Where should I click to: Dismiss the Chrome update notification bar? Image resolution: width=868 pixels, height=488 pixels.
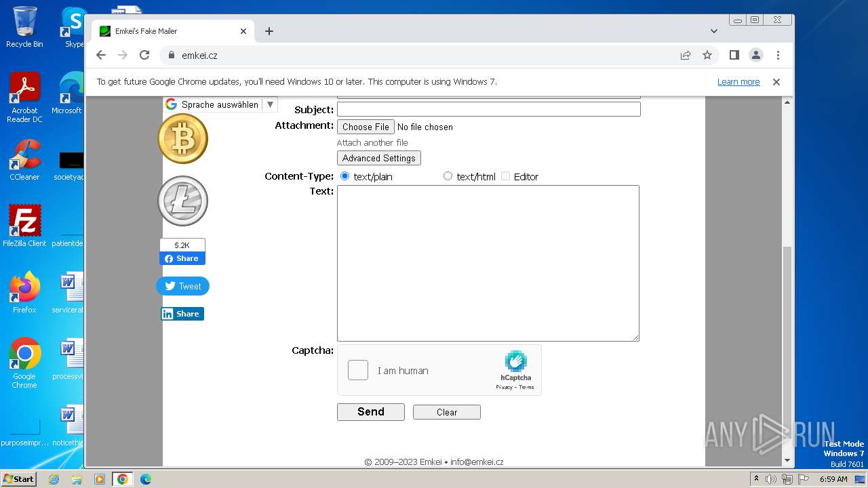[776, 82]
